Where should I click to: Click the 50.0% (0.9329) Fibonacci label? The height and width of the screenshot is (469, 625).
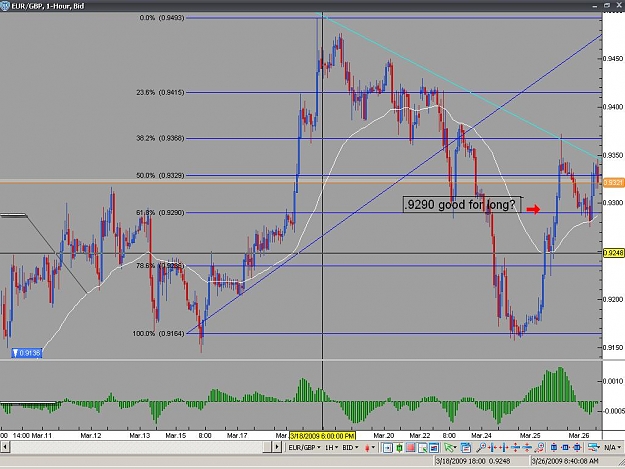click(161, 175)
